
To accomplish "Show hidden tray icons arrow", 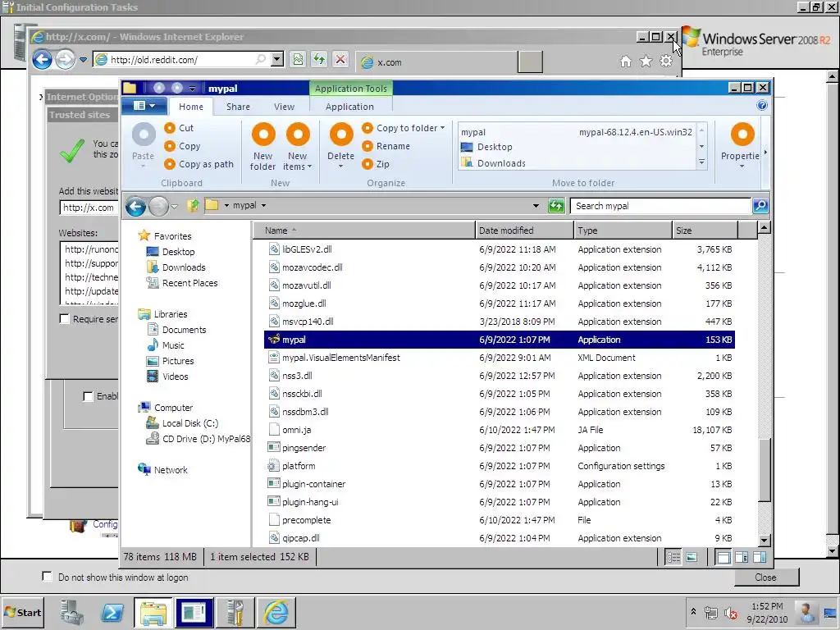I will [x=693, y=611].
